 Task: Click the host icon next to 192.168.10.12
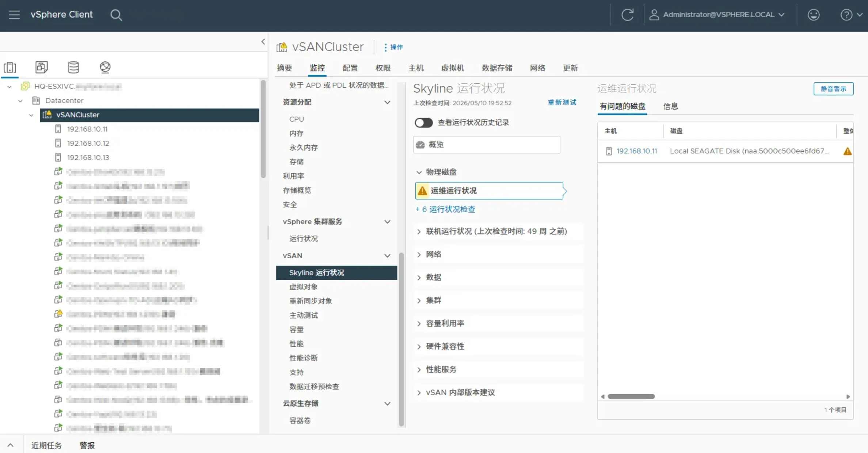click(58, 143)
